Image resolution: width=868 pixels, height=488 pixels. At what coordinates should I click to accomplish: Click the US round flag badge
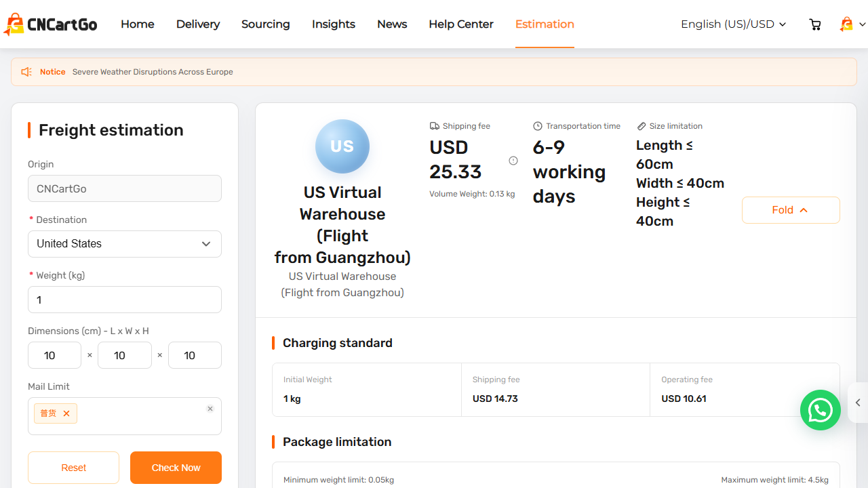(x=342, y=146)
